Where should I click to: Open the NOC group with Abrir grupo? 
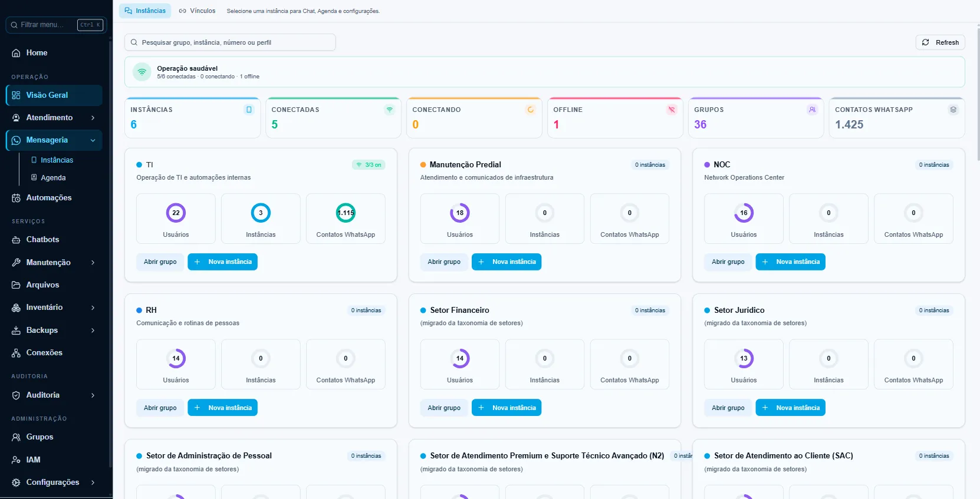click(728, 262)
